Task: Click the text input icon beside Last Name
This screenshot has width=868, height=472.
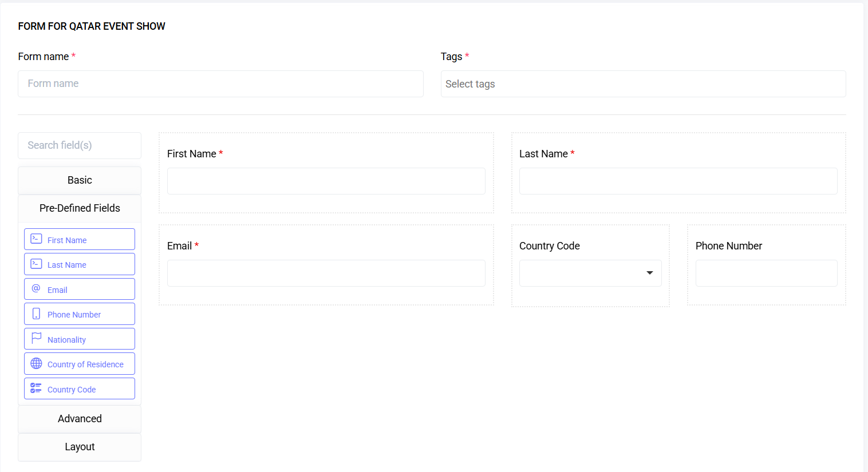Action: 37,264
